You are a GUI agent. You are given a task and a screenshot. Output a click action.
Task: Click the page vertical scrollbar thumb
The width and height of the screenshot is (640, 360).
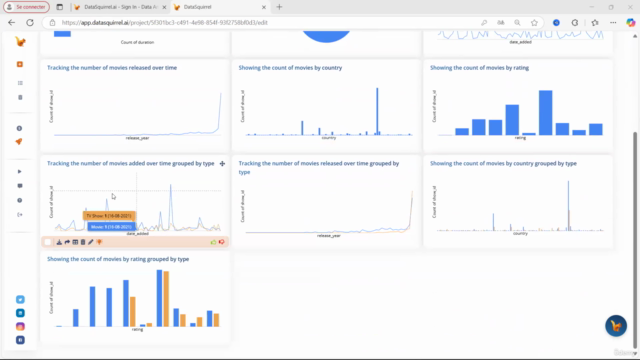tap(635, 239)
